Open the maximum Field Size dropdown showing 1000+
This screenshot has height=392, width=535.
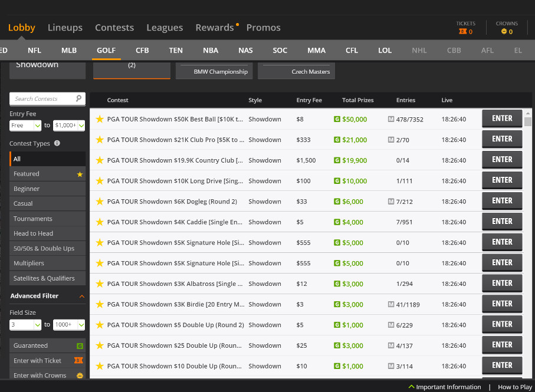[69, 325]
